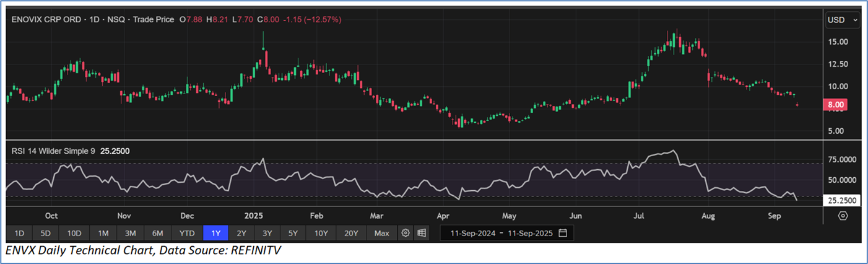This screenshot has height=264, width=868.
Task: Show year-to-date with the YTD button
Action: click(187, 233)
